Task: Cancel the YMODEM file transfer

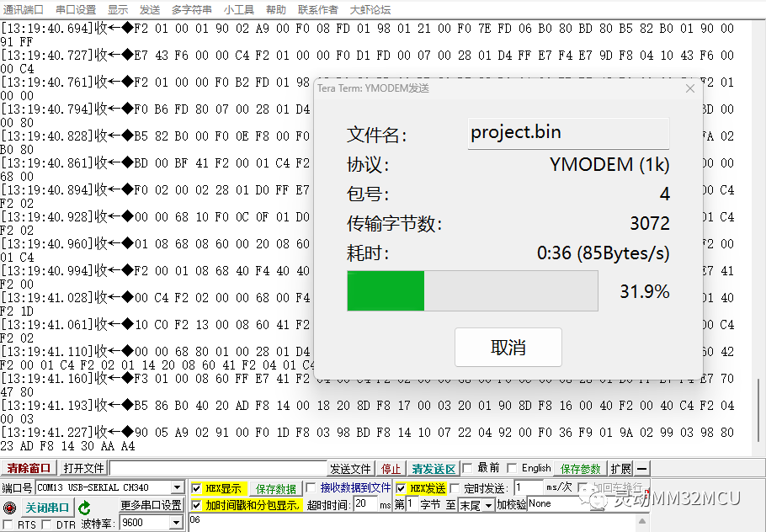Action: (x=508, y=347)
